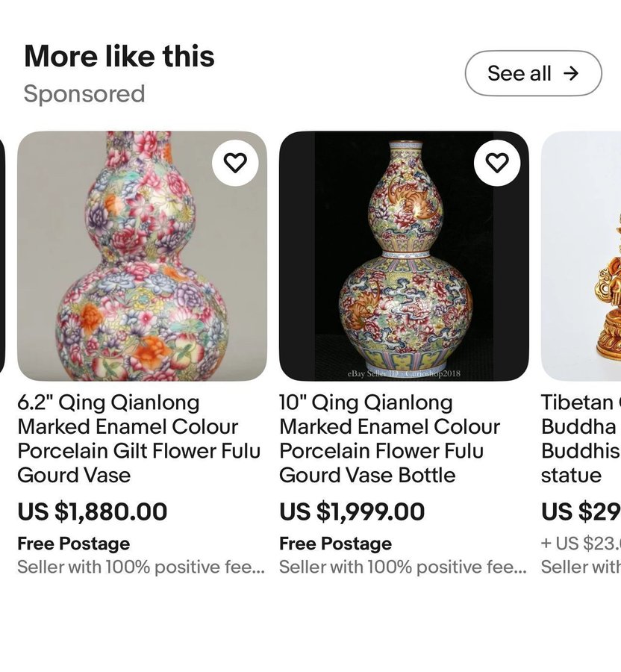Tap Free Postage under the $1,999.00 vase

tap(336, 544)
